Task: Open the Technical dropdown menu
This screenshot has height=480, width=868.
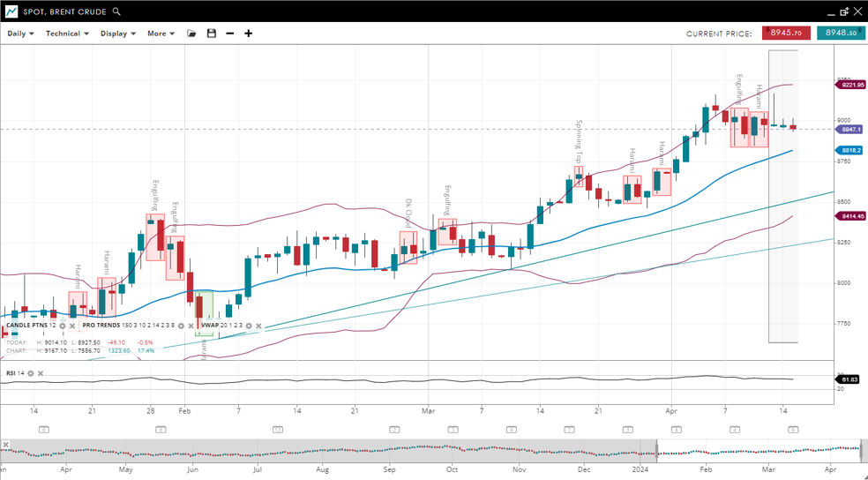Action: [67, 34]
